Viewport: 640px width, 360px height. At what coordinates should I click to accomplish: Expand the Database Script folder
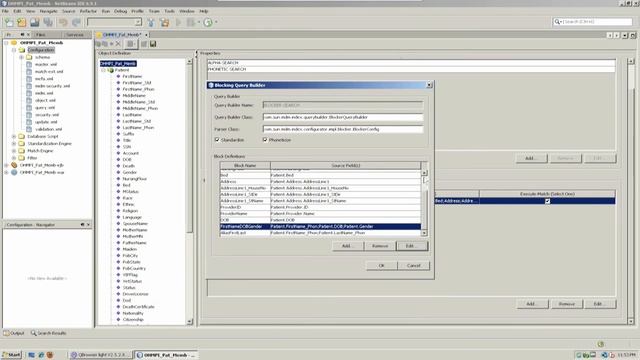pyautogui.click(x=14, y=136)
